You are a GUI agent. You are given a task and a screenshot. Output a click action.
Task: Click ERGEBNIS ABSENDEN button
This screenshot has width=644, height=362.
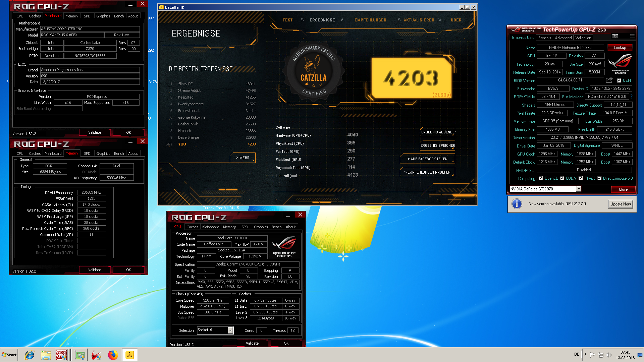pyautogui.click(x=438, y=132)
